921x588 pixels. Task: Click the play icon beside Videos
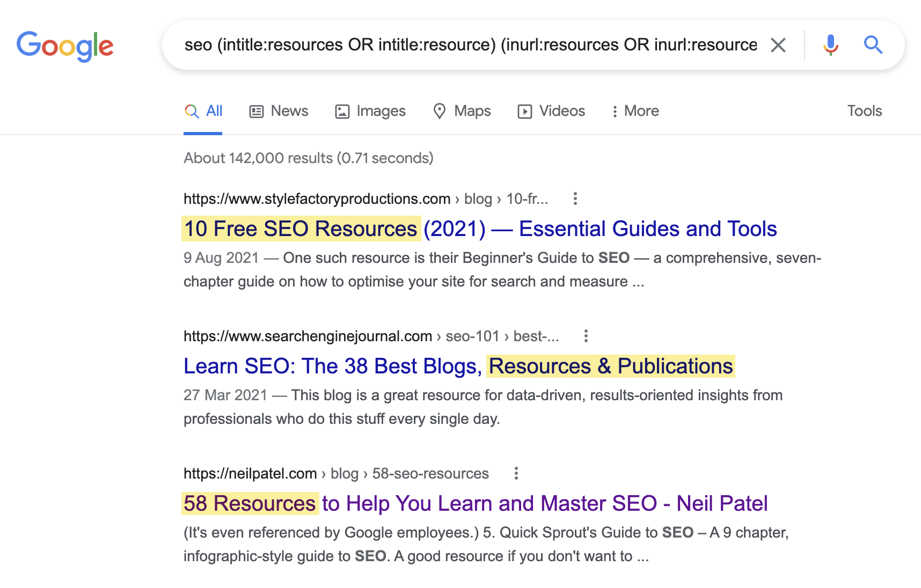click(525, 111)
